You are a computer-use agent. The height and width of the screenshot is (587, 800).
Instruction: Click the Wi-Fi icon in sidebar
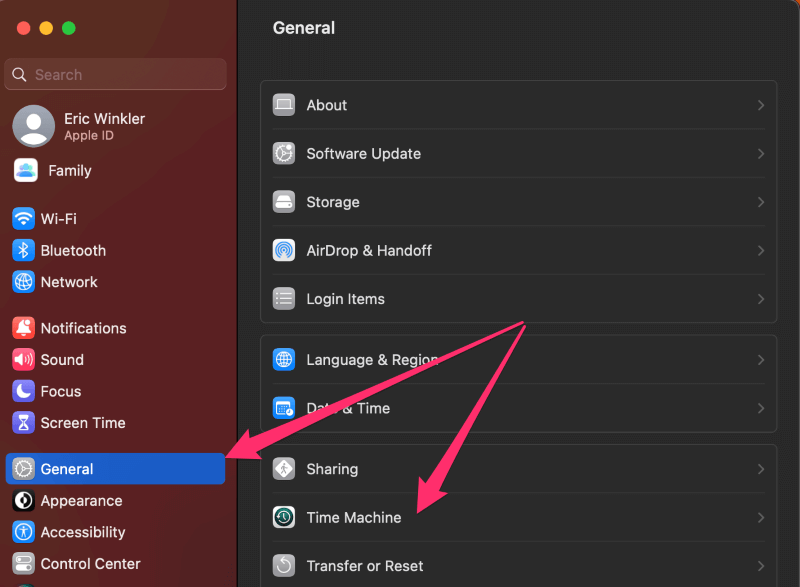[23, 219]
